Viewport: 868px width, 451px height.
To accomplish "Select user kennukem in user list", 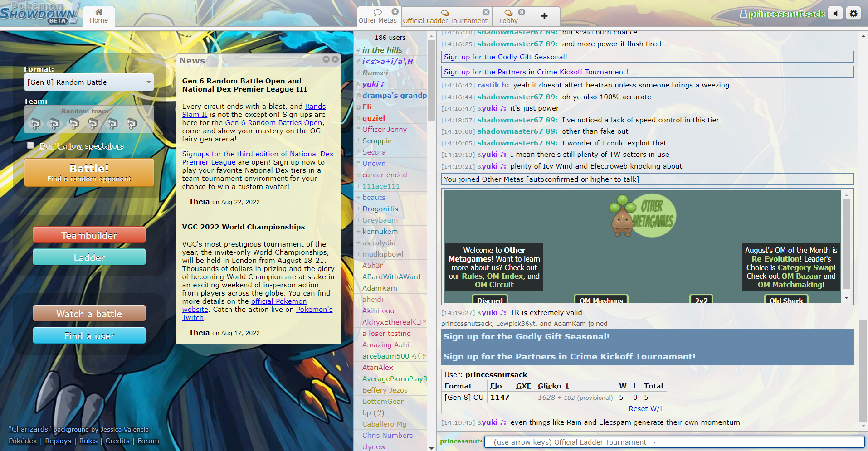I will (390, 231).
